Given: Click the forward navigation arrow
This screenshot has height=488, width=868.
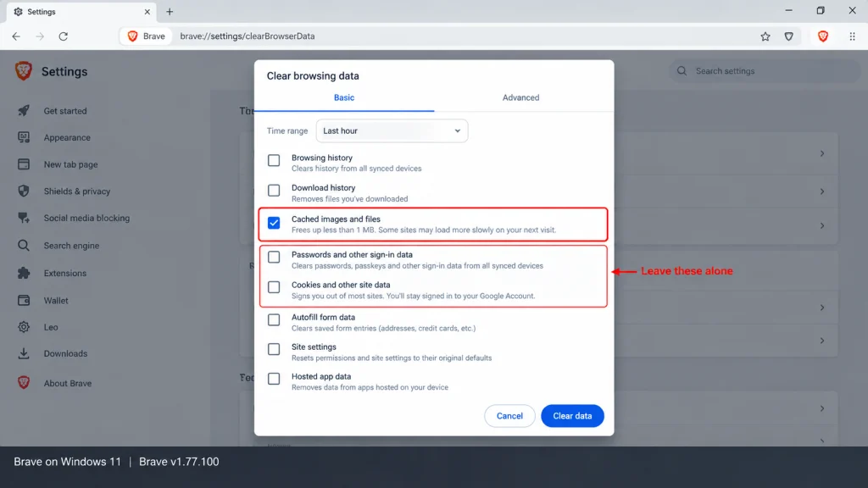Looking at the screenshot, I should (x=40, y=36).
